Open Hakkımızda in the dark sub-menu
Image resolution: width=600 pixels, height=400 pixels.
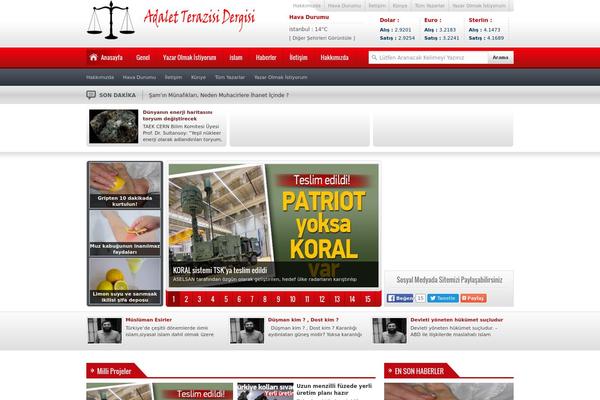tap(100, 77)
